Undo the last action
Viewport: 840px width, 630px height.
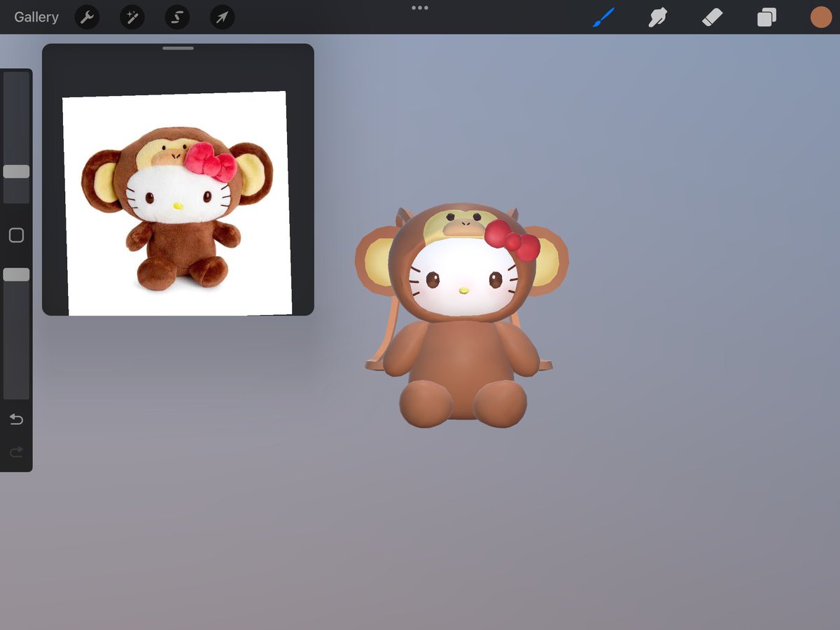tap(16, 419)
